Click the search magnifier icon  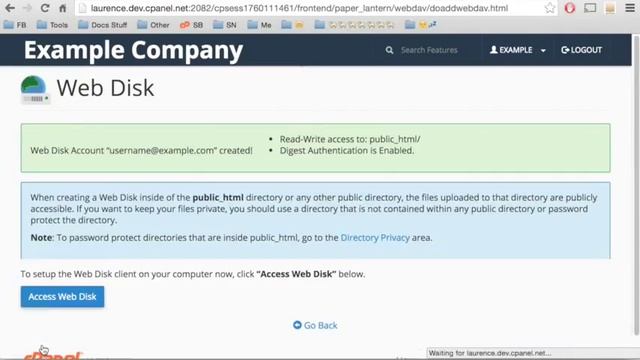[x=389, y=50]
